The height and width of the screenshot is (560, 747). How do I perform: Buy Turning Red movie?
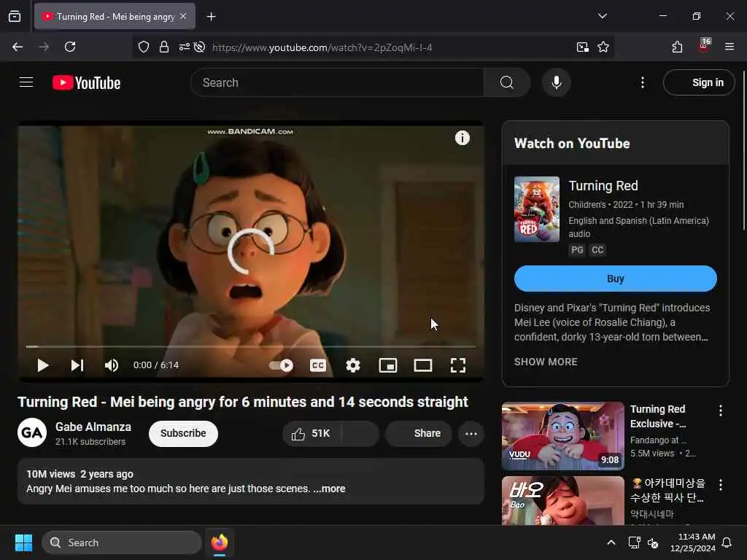(x=615, y=279)
